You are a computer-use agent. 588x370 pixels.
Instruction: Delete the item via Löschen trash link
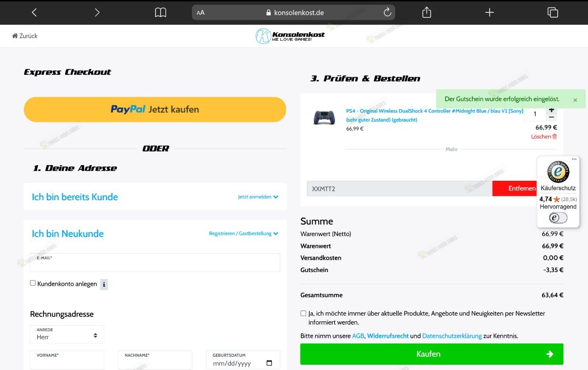(x=544, y=137)
